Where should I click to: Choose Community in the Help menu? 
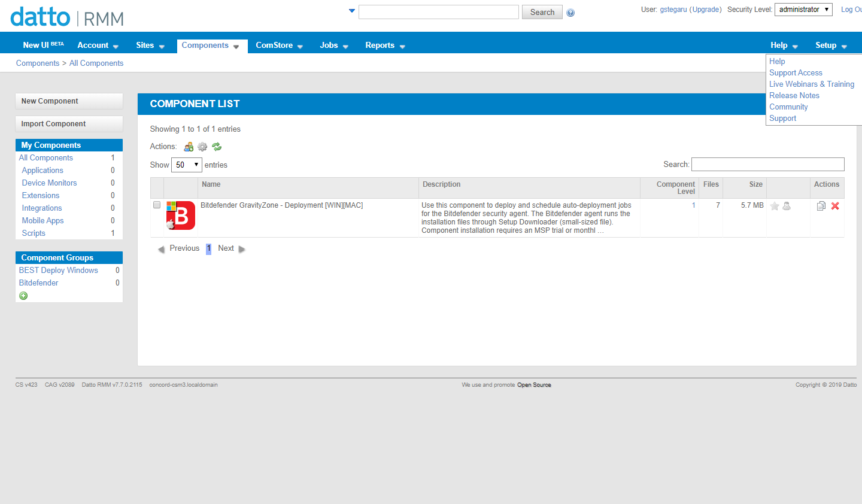pos(788,107)
